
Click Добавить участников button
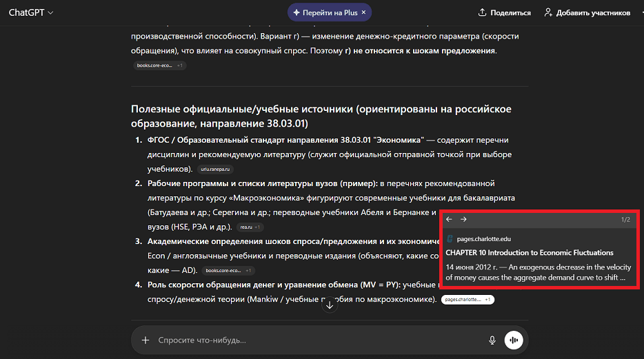pyautogui.click(x=587, y=12)
